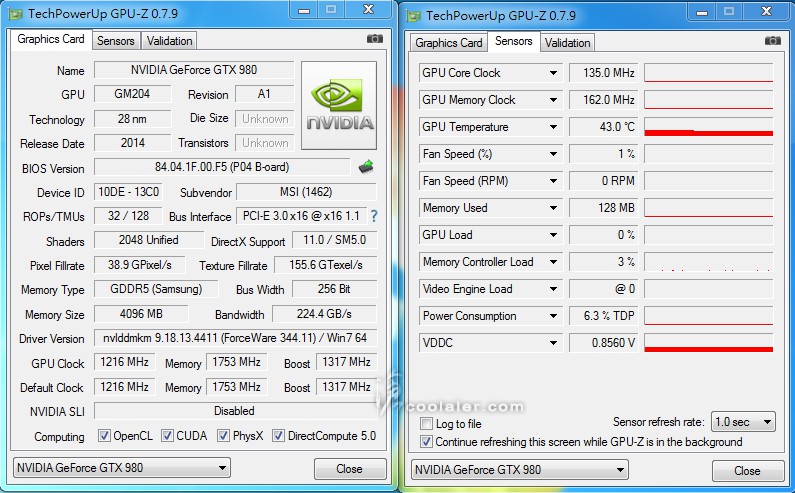Select the Sensors tab in right window

coord(514,41)
